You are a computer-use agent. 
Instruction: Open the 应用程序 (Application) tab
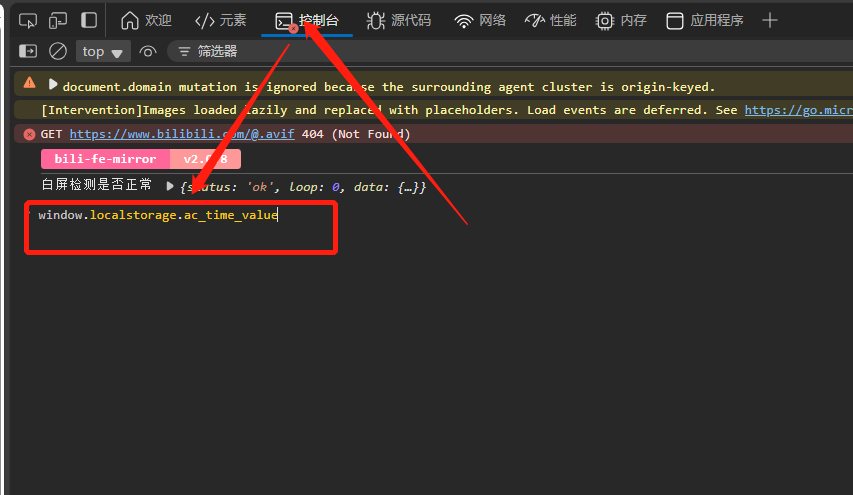(x=705, y=20)
